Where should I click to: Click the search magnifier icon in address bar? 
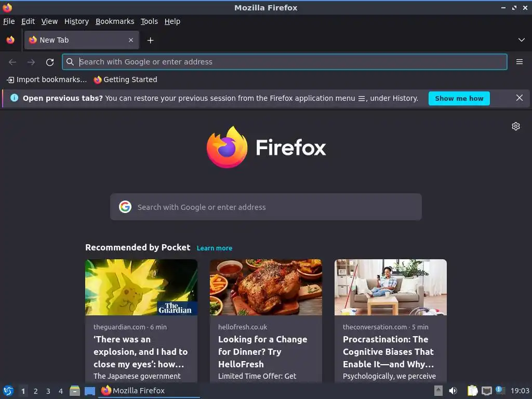click(x=70, y=62)
